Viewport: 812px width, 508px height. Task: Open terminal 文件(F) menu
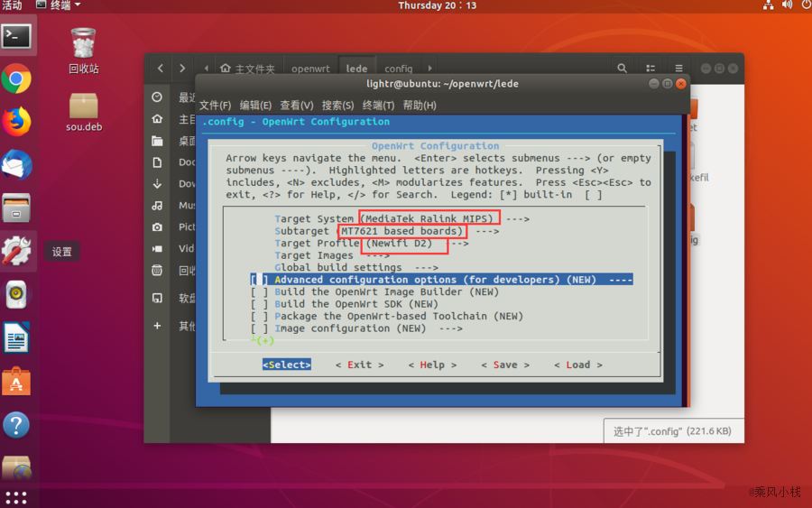(x=215, y=106)
